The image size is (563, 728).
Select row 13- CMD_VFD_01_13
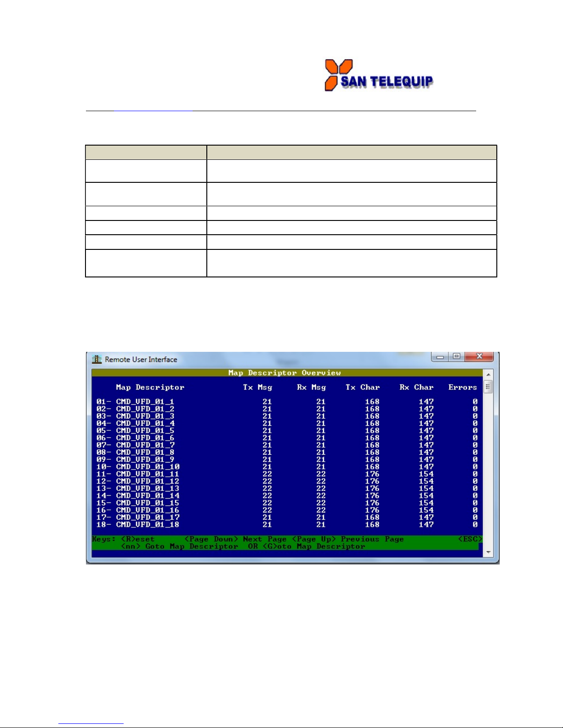coord(287,488)
